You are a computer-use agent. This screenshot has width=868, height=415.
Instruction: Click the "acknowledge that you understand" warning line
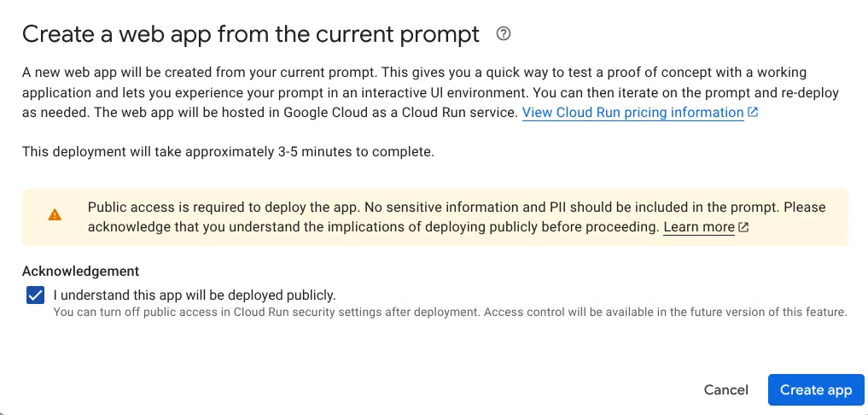[375, 227]
